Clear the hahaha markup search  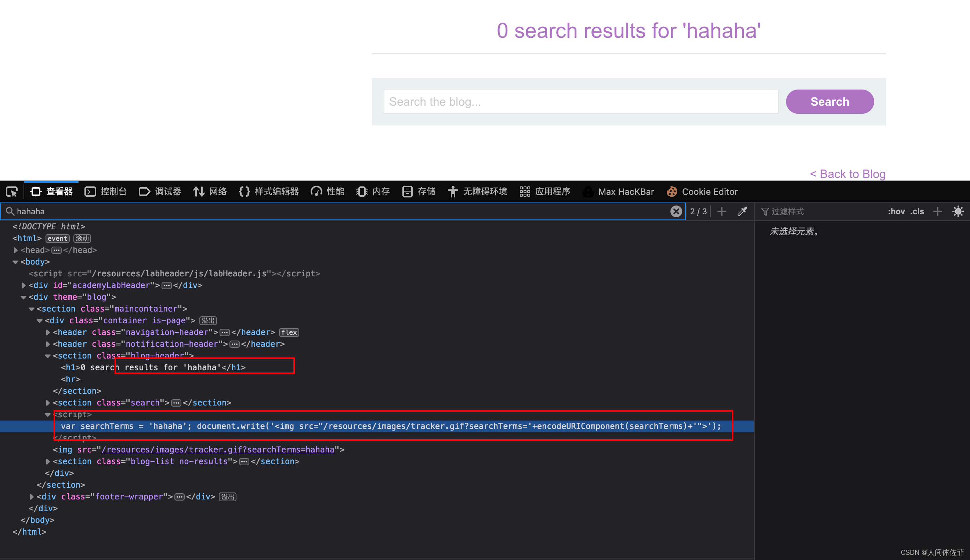tap(676, 211)
